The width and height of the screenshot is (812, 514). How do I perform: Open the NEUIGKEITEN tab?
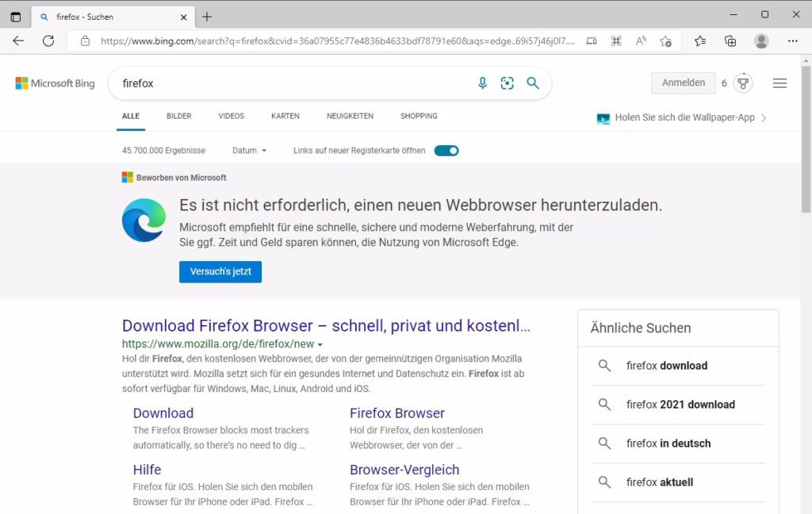point(350,116)
